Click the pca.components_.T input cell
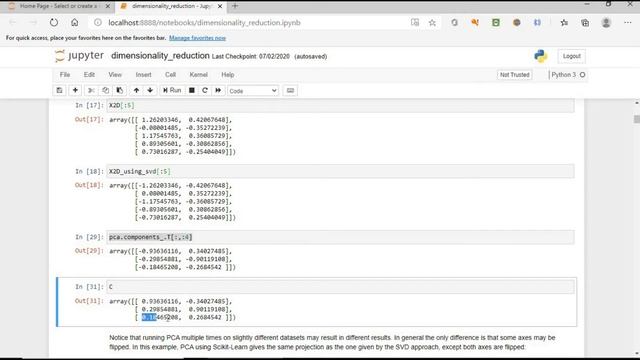 pyautogui.click(x=340, y=237)
